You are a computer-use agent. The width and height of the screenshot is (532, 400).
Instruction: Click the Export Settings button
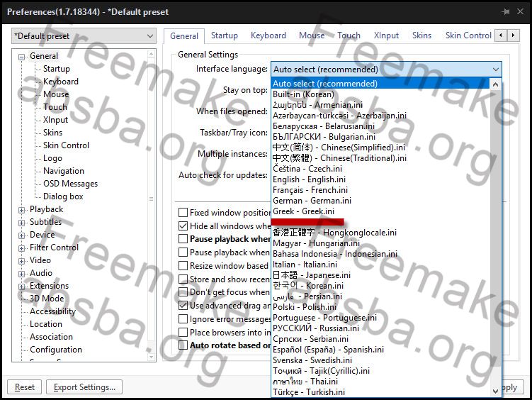[x=84, y=387]
